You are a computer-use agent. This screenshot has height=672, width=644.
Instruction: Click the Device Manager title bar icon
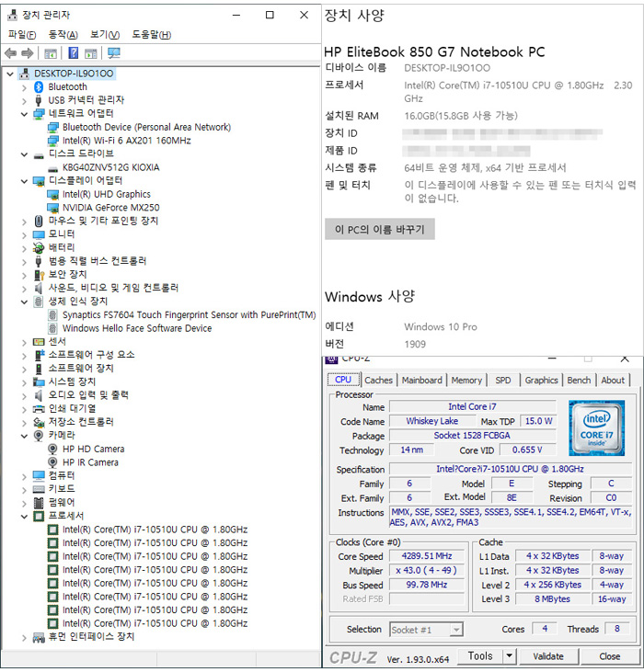[13, 15]
